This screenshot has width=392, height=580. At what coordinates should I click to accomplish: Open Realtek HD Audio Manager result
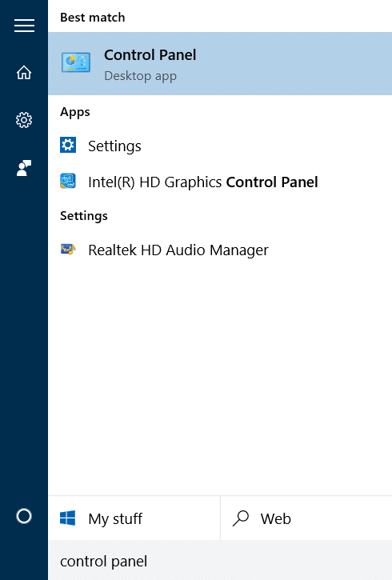pos(220,250)
